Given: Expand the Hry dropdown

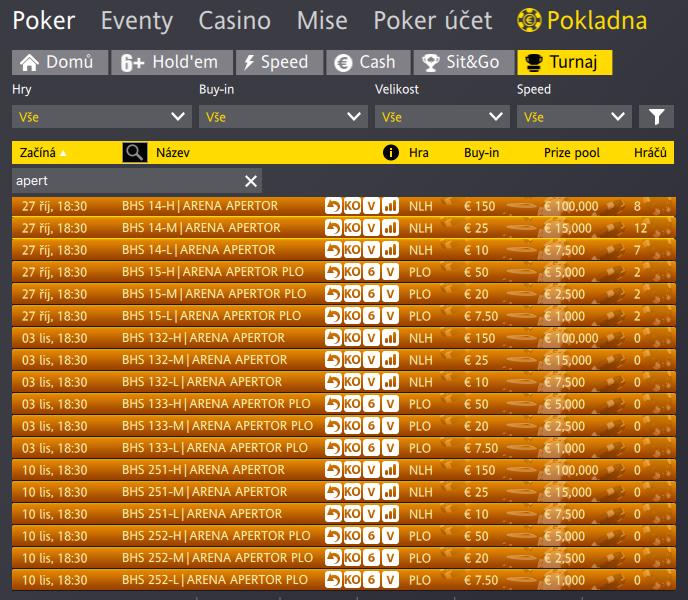Looking at the screenshot, I should click(x=101, y=117).
